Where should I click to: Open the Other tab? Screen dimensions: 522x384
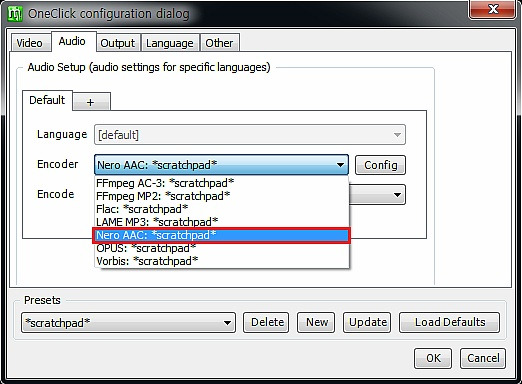pyautogui.click(x=219, y=43)
